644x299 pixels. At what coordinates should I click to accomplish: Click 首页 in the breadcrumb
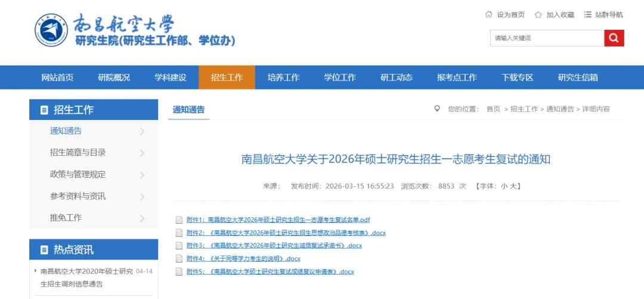493,109
